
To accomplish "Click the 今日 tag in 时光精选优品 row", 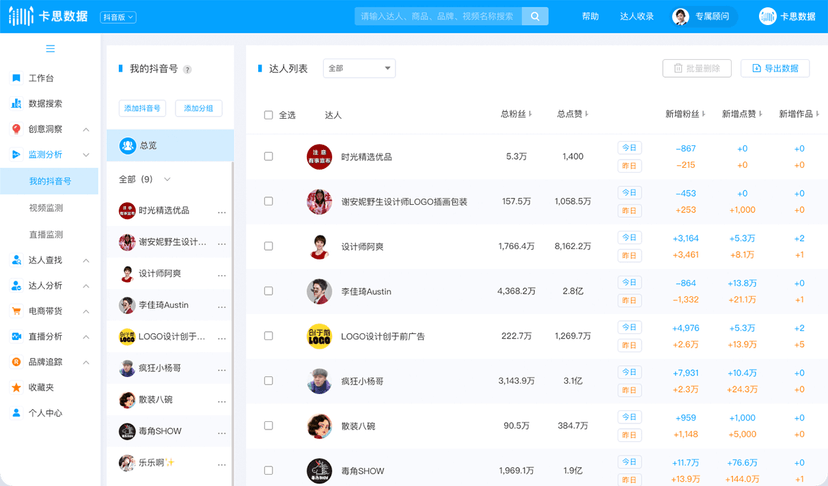I will coord(629,148).
